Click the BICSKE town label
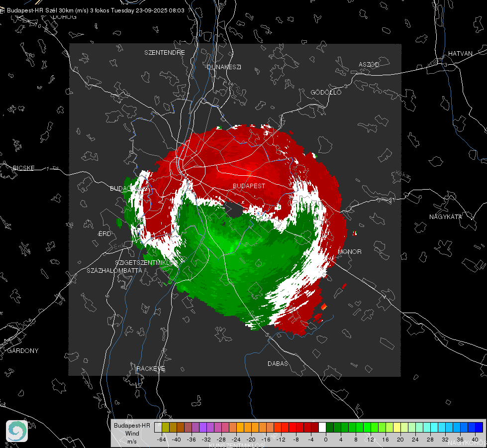 coord(23,168)
